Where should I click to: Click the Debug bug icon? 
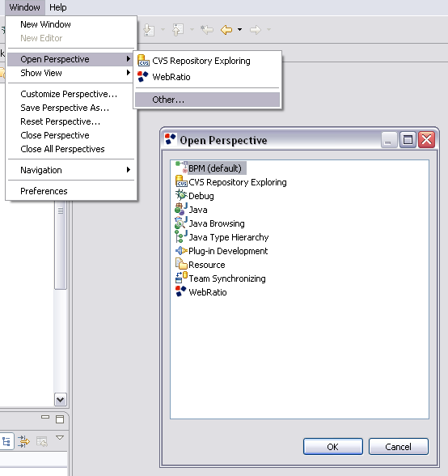181,195
